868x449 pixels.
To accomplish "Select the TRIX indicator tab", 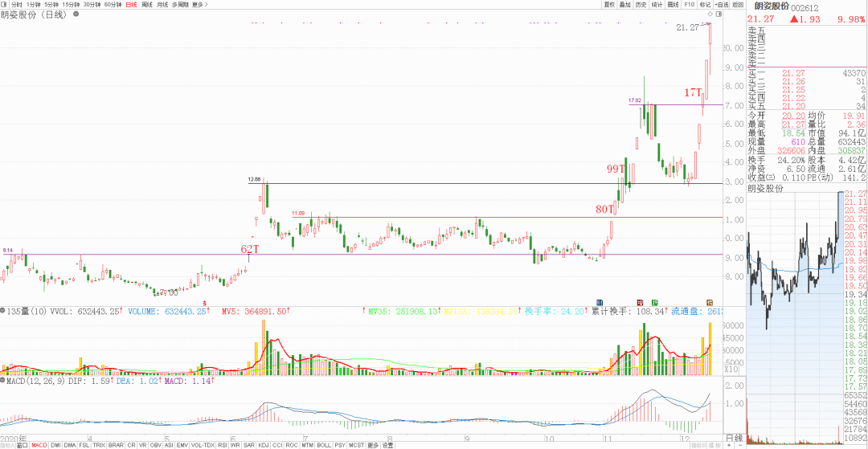I will [x=99, y=445].
